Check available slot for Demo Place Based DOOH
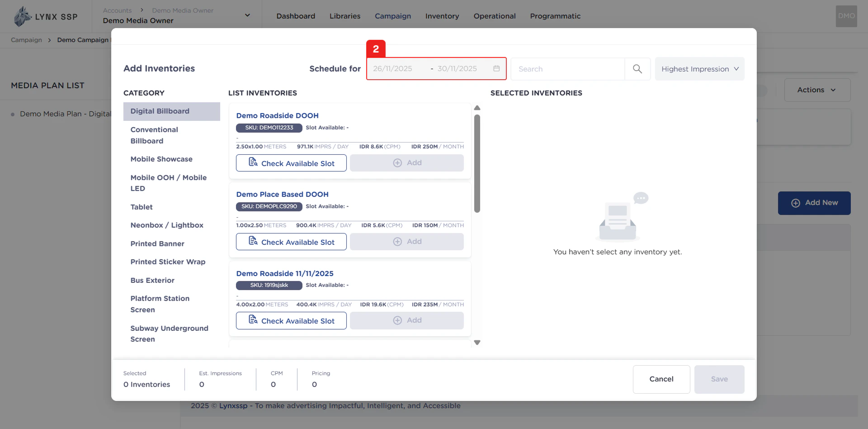 coord(291,242)
